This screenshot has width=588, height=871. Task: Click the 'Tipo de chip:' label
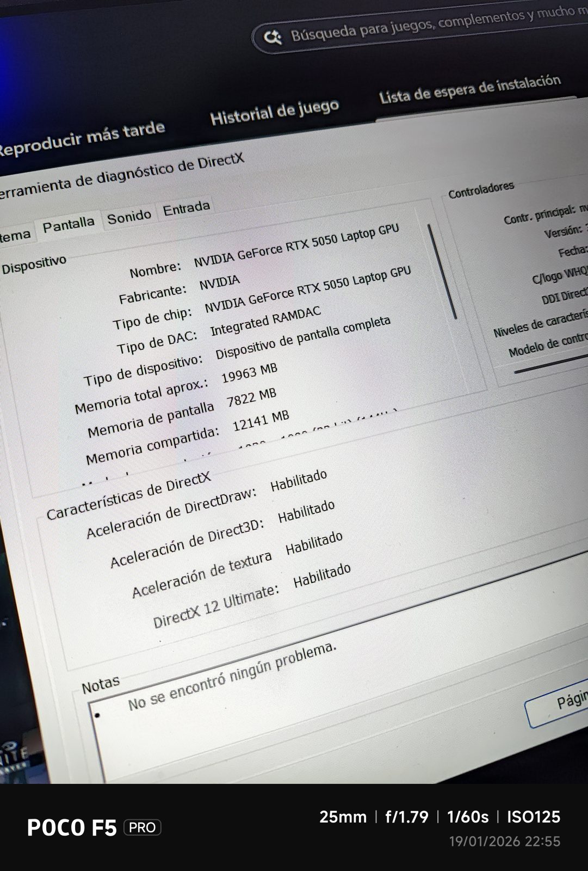pyautogui.click(x=152, y=318)
